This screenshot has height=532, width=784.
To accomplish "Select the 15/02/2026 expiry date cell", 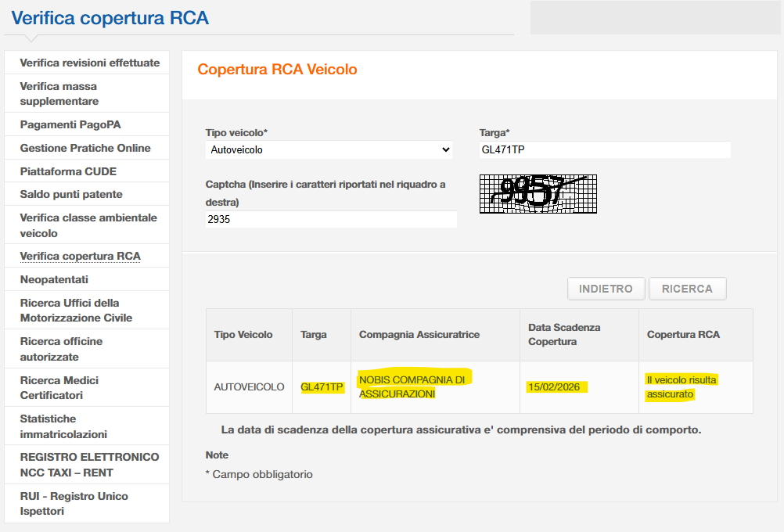I will [580, 387].
